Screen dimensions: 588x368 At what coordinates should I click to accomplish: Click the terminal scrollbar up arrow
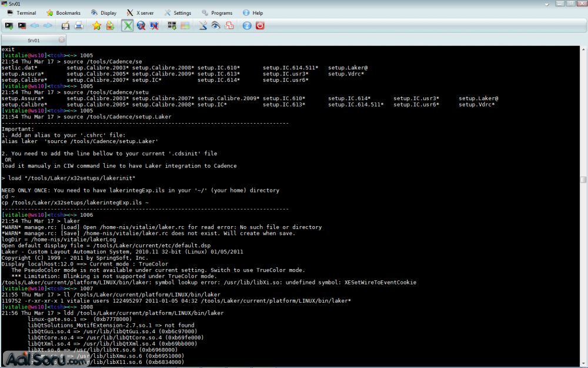coord(583,49)
